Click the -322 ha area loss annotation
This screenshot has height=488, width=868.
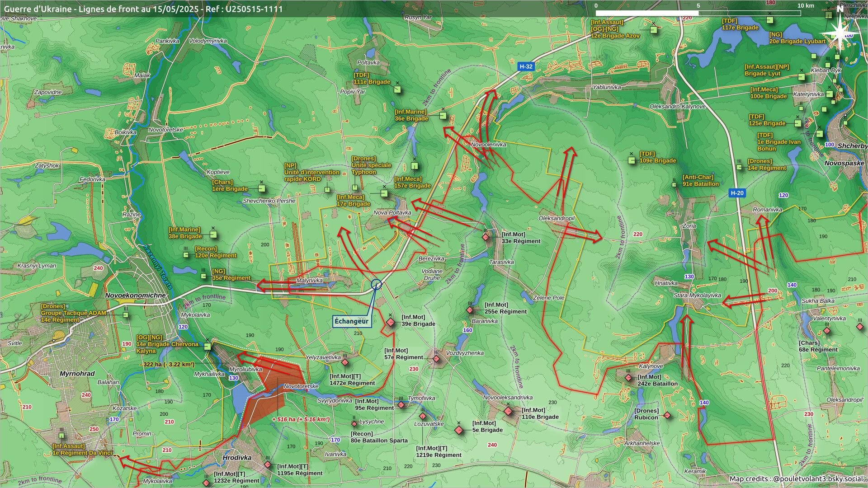167,364
